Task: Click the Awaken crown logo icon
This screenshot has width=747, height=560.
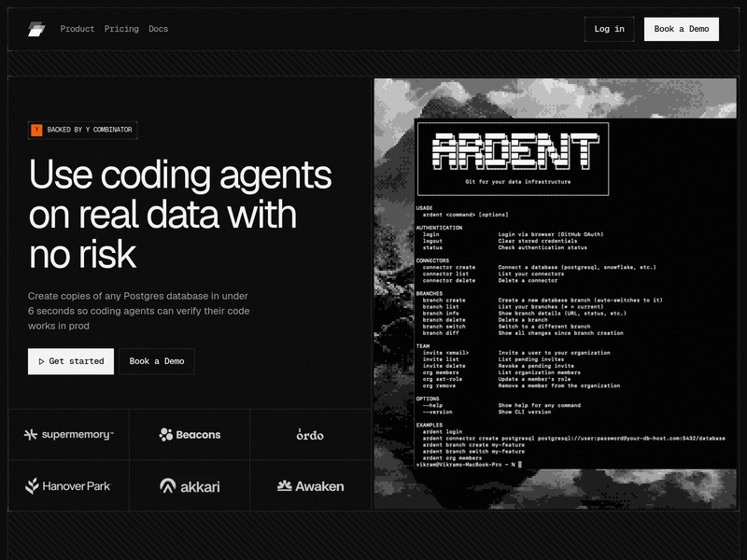Action: pyautogui.click(x=285, y=485)
